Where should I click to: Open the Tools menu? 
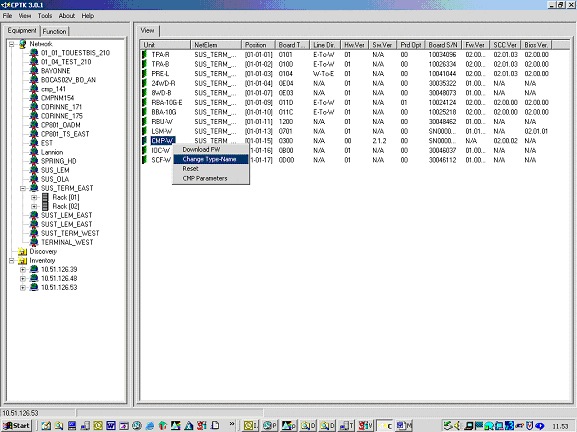(45, 16)
